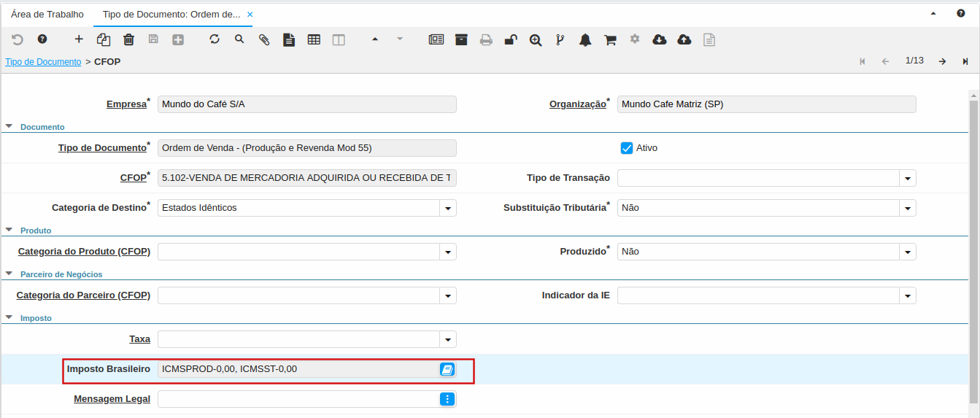Open the Find record magnifier icon
Image resolution: width=980 pixels, height=418 pixels.
tap(239, 39)
